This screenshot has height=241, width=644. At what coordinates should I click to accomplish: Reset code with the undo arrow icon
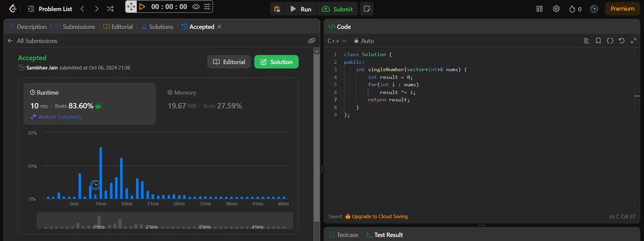pos(621,41)
